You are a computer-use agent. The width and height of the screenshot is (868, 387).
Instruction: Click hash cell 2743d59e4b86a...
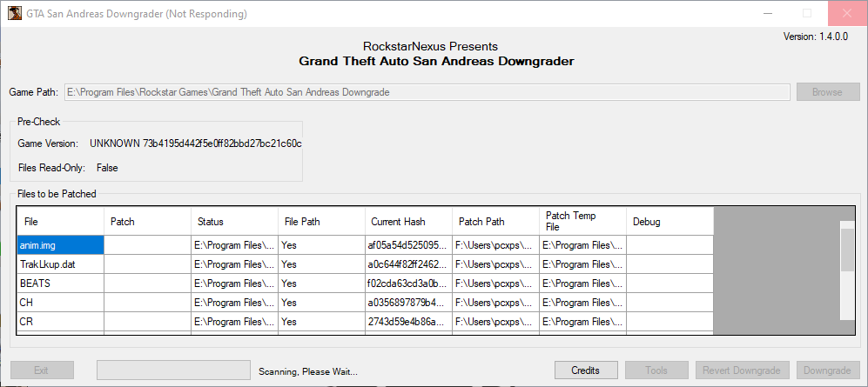tap(408, 321)
